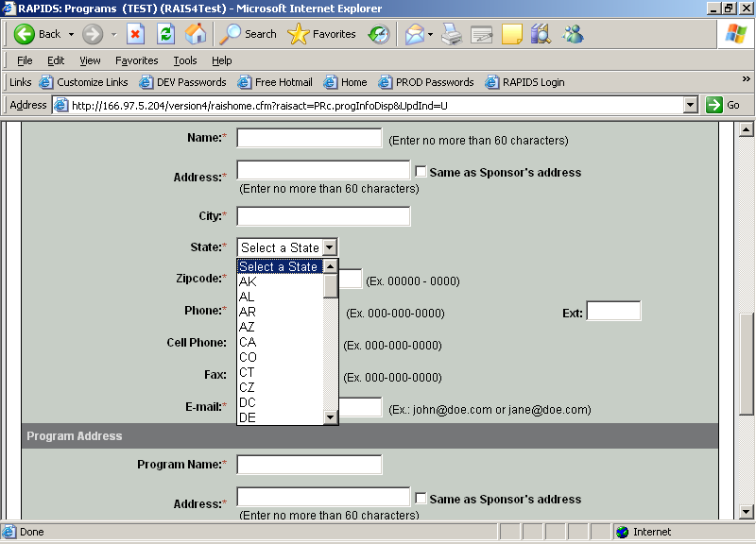Click the Messenger icon in toolbar
The image size is (756, 544).
pos(573,35)
